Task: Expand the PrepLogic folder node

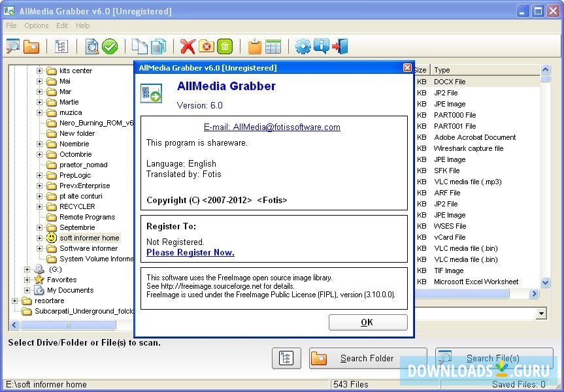Action: (x=40, y=175)
